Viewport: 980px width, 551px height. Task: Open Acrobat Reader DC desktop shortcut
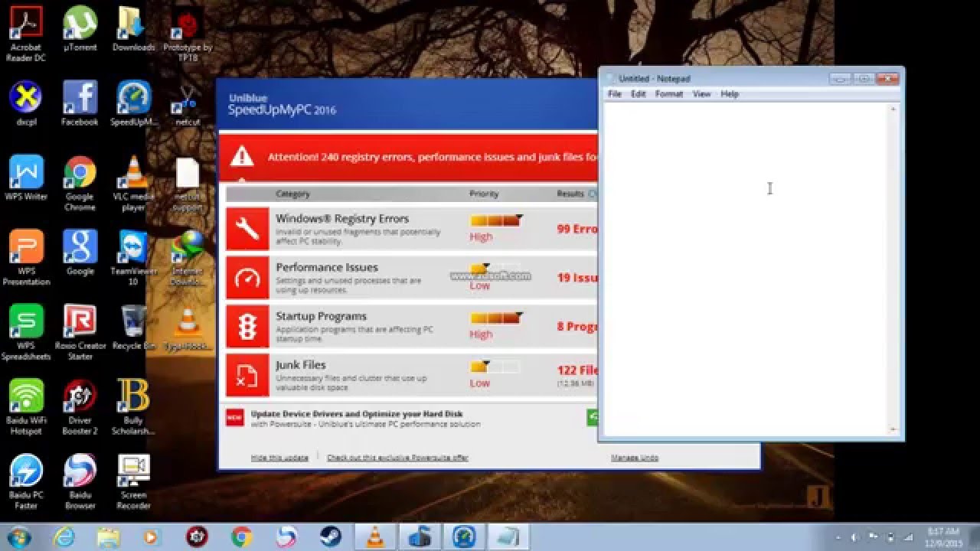26,34
